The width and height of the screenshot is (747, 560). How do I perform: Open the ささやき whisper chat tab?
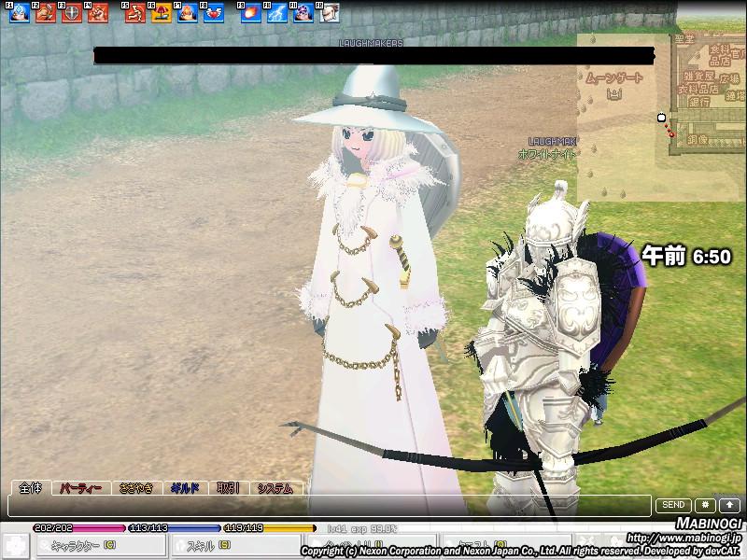pyautogui.click(x=136, y=488)
